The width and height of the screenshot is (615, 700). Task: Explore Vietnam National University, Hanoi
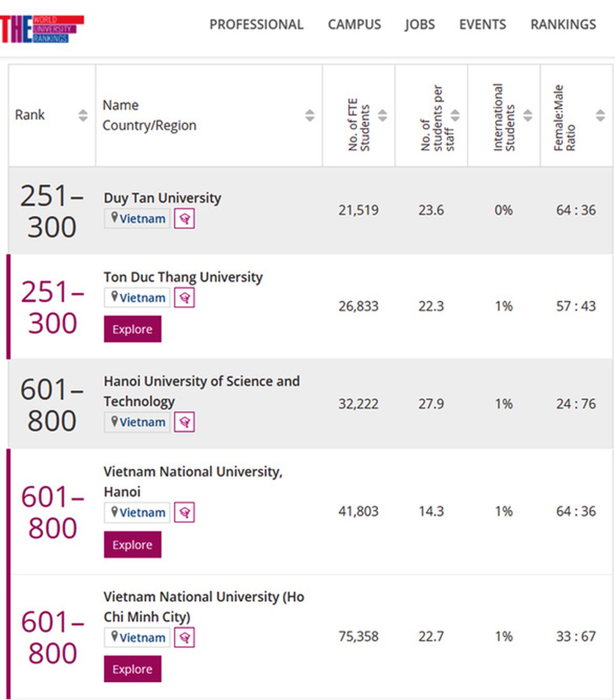tap(133, 545)
